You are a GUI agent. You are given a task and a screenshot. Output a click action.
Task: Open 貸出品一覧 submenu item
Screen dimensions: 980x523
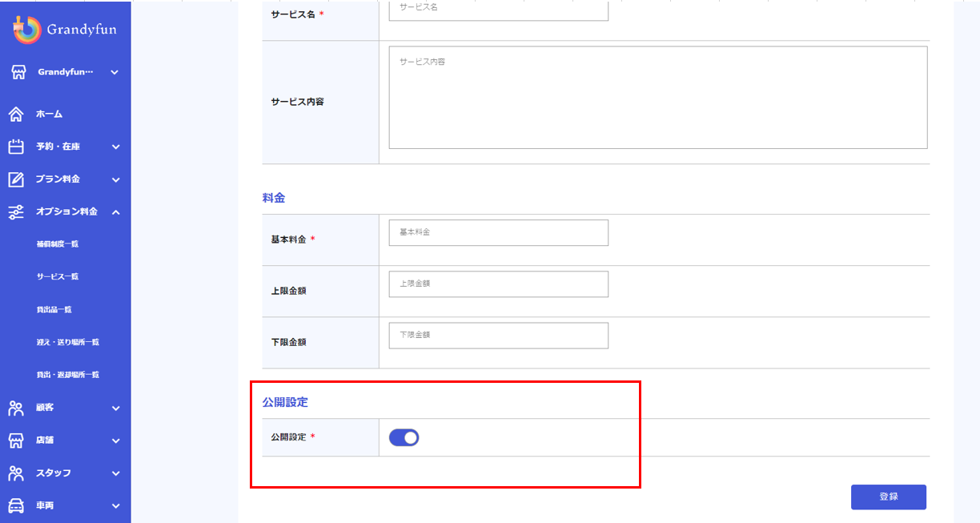coord(54,309)
